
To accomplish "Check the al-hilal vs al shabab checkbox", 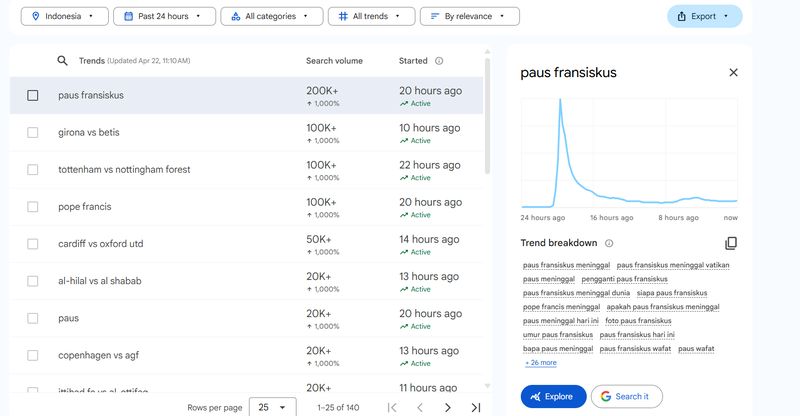I will point(33,281).
